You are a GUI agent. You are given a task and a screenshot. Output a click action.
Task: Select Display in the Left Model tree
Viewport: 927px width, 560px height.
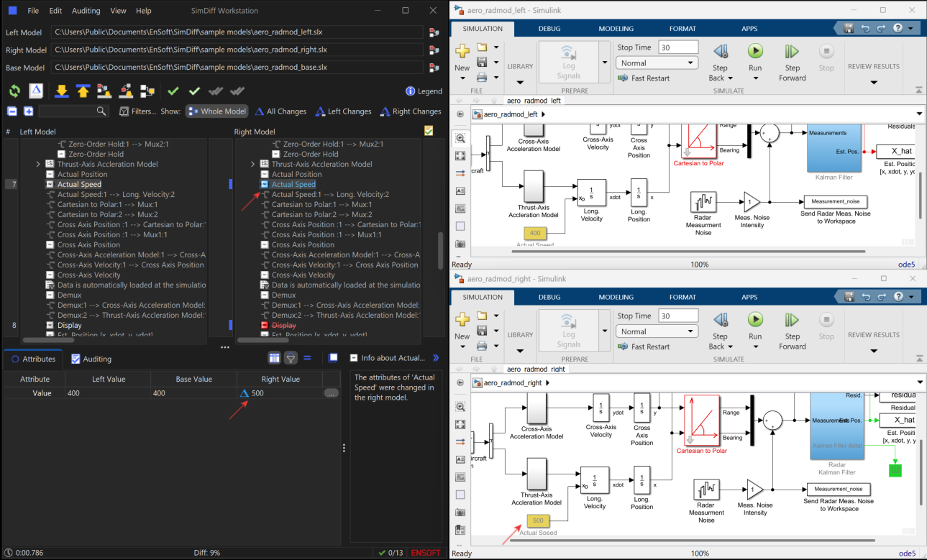tap(70, 325)
